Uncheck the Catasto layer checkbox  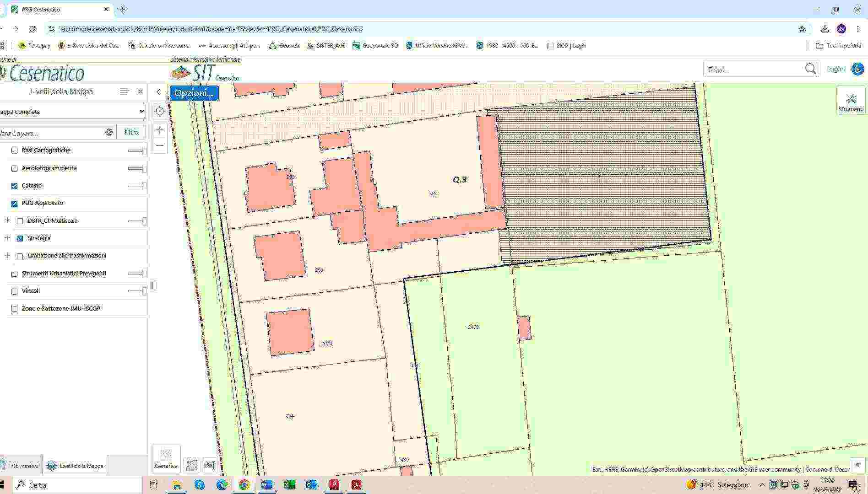(x=14, y=186)
